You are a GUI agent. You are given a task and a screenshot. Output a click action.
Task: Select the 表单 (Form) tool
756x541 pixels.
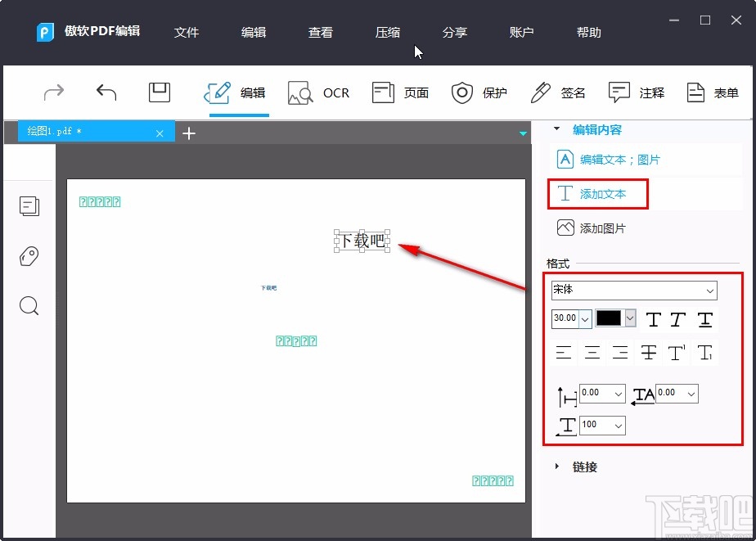pyautogui.click(x=713, y=92)
